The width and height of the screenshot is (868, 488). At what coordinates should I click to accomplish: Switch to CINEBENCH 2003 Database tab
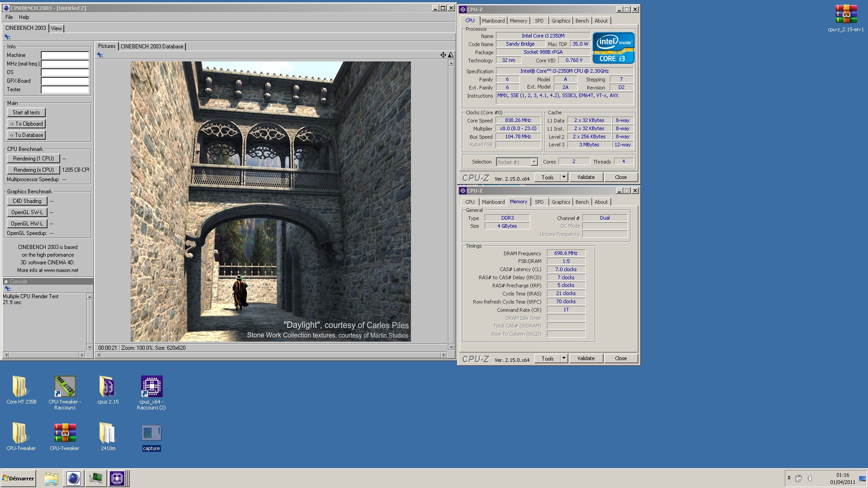152,47
